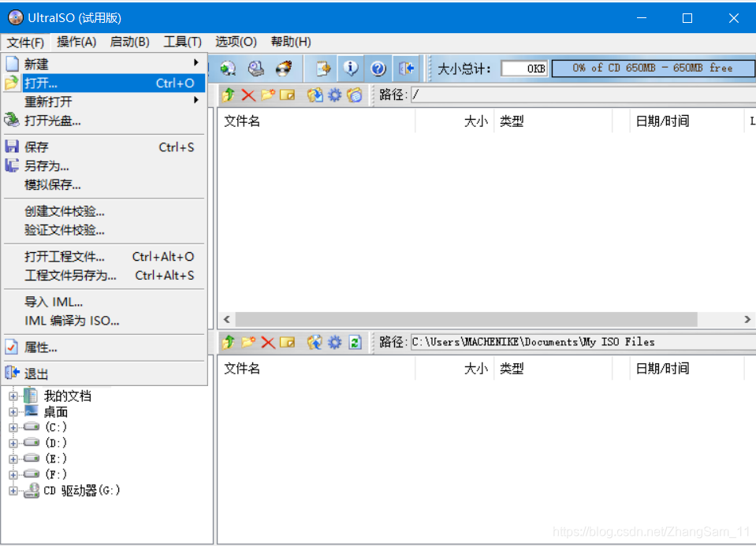The image size is (756, 546).
Task: Click the up-folder icon in lower local toolbar
Action: coord(229,342)
